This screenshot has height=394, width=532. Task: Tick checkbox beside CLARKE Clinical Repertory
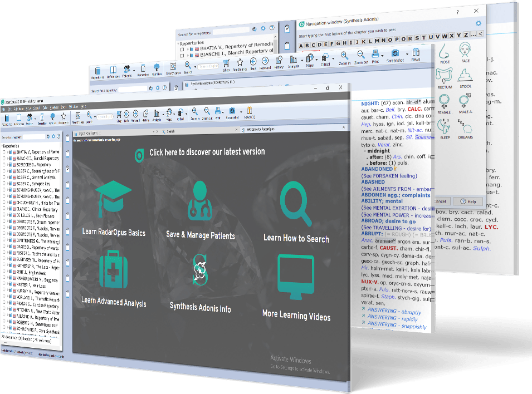coord(4,209)
